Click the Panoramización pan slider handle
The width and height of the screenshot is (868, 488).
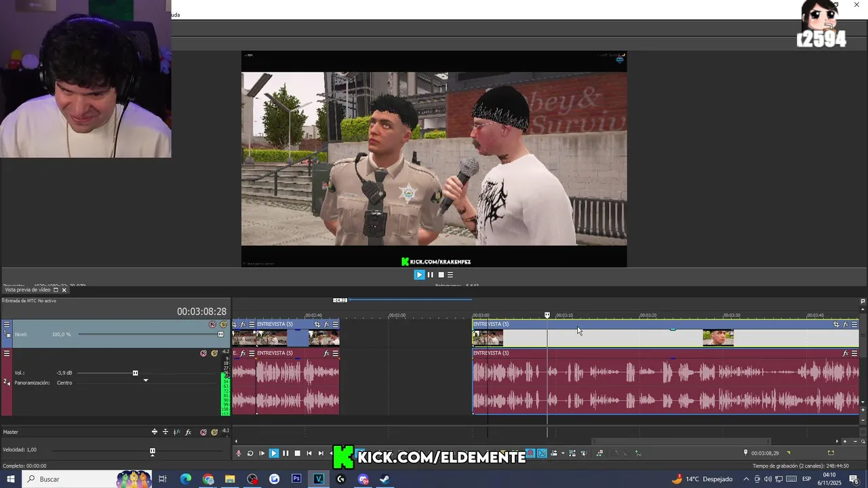pyautogui.click(x=145, y=380)
